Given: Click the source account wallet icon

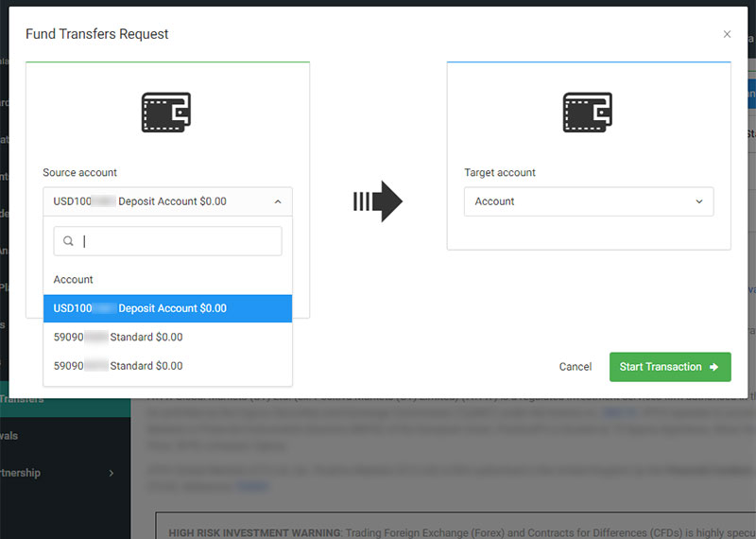Looking at the screenshot, I should (167, 112).
